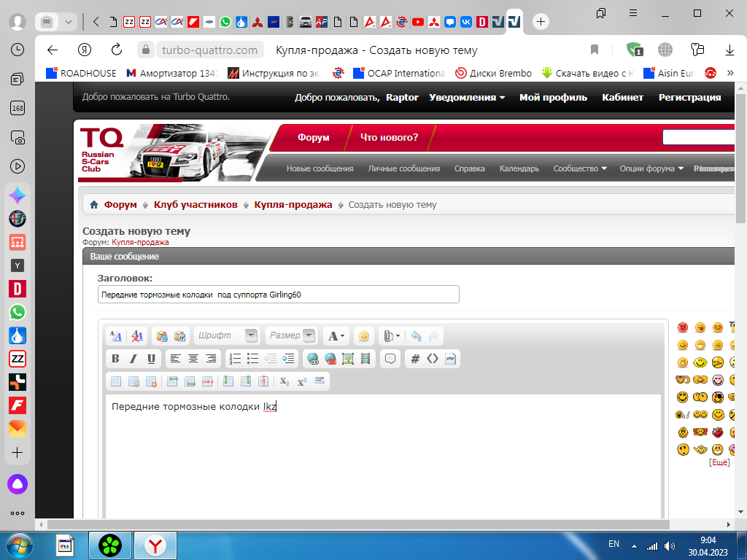Image resolution: width=747 pixels, height=560 pixels.
Task: Wrap selection in quote tags icon
Action: coord(390,359)
